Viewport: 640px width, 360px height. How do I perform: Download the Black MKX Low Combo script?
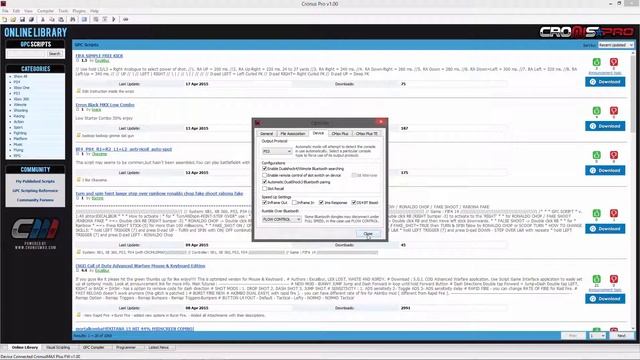pyautogui.click(x=605, y=126)
